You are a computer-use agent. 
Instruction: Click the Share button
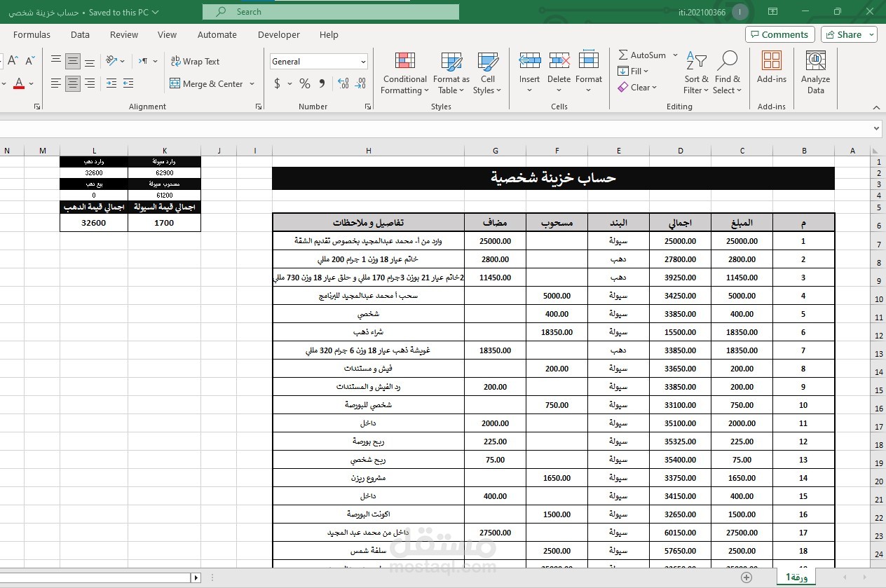(849, 34)
